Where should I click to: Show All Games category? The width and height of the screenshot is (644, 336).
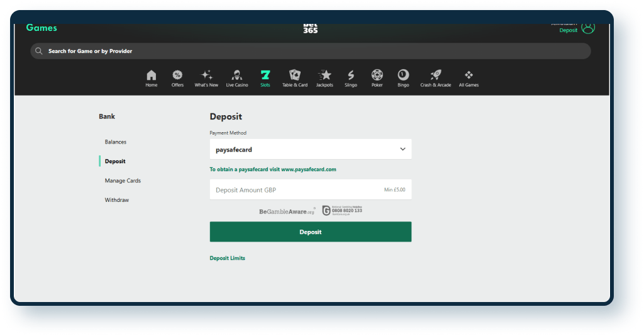(469, 78)
